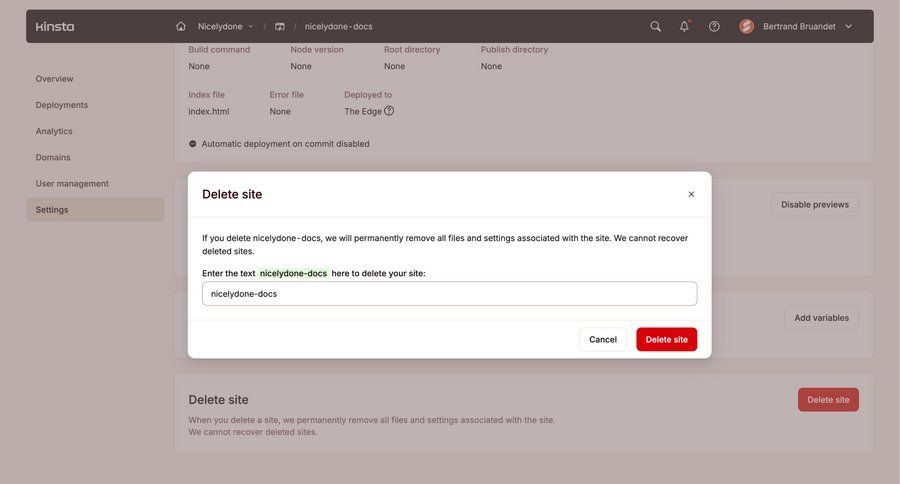Click the home icon in breadcrumb

[181, 26]
